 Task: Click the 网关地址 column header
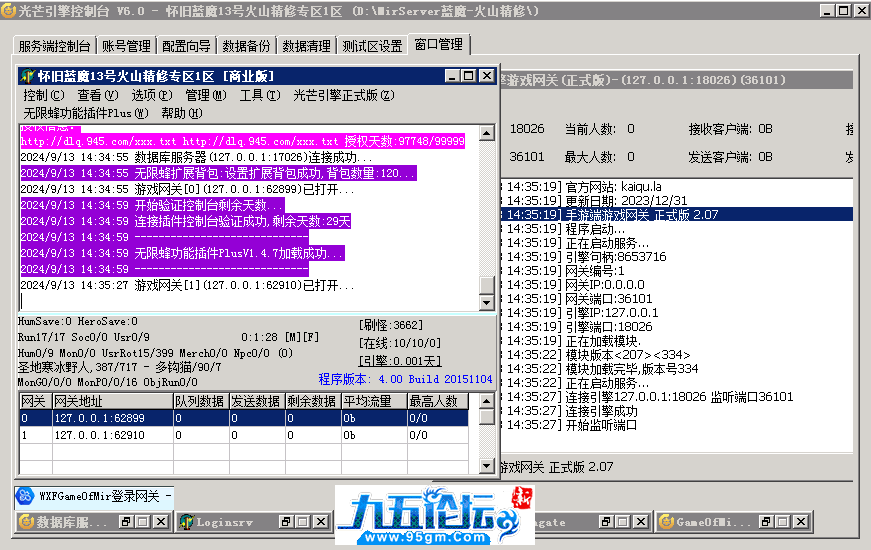113,401
